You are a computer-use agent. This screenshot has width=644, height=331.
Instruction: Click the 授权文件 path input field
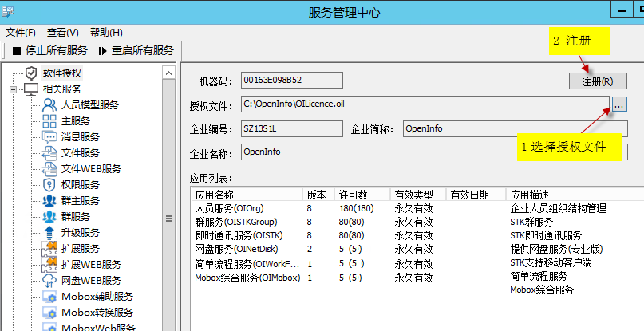425,104
